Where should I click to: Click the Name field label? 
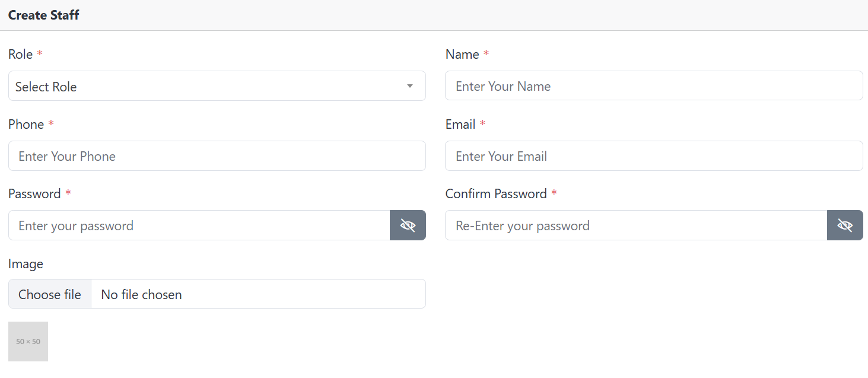point(462,55)
